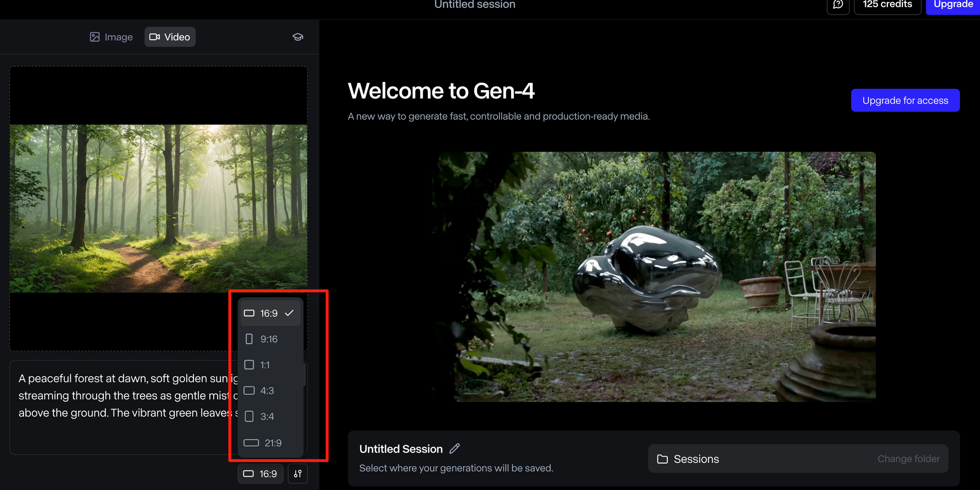Select the 16:9 aspect ratio option
The width and height of the screenshot is (980, 490).
(x=270, y=313)
